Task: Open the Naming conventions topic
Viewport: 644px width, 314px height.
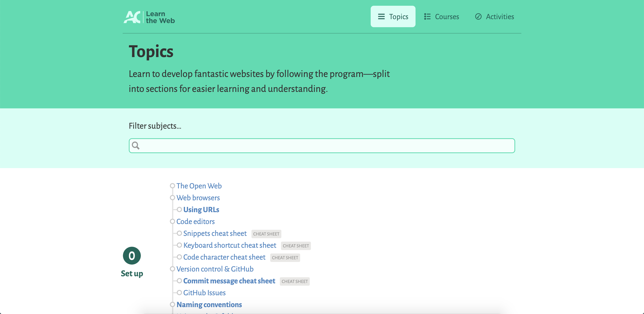Action: [x=209, y=304]
